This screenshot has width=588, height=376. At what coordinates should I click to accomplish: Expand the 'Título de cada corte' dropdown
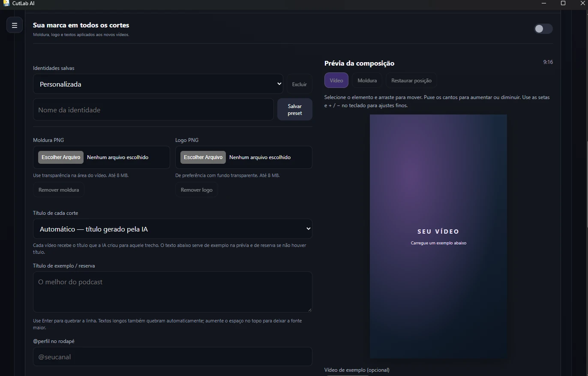click(173, 229)
